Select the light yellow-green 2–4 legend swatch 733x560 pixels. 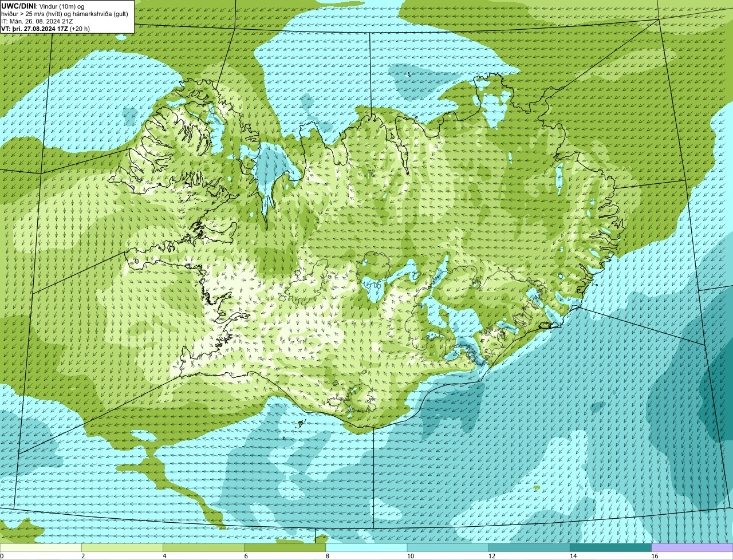[x=123, y=548]
